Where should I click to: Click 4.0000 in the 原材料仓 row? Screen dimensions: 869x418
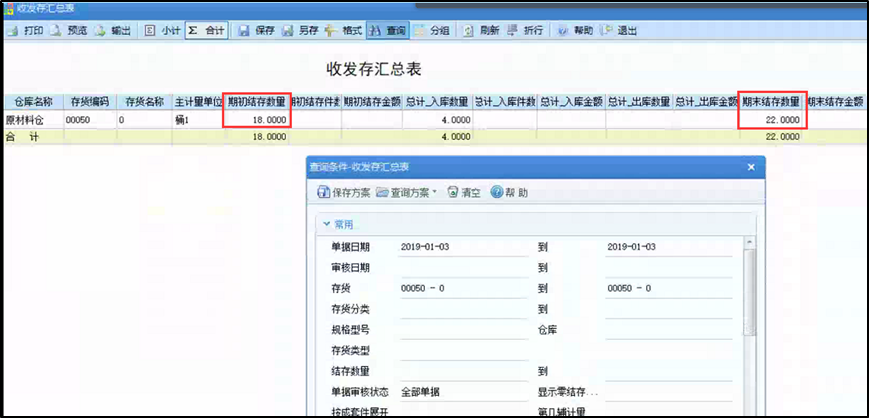point(455,120)
